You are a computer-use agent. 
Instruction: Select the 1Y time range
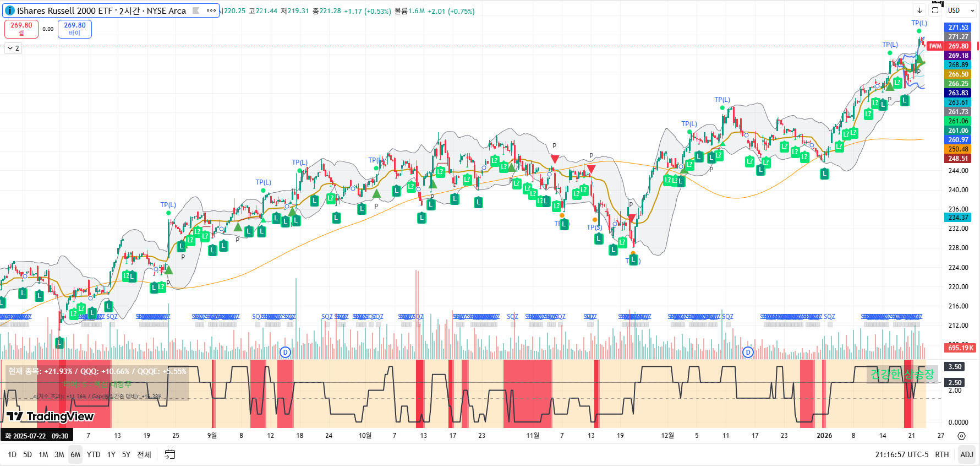coord(111,454)
